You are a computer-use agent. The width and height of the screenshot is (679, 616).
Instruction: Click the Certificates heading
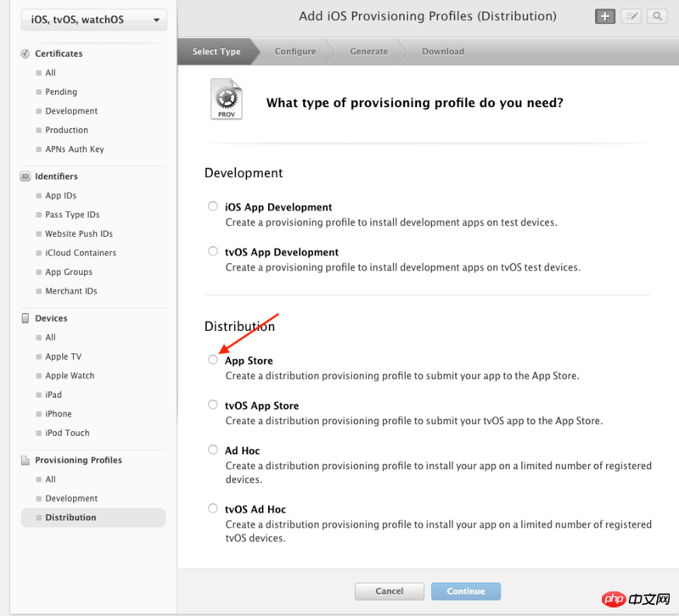coord(59,53)
